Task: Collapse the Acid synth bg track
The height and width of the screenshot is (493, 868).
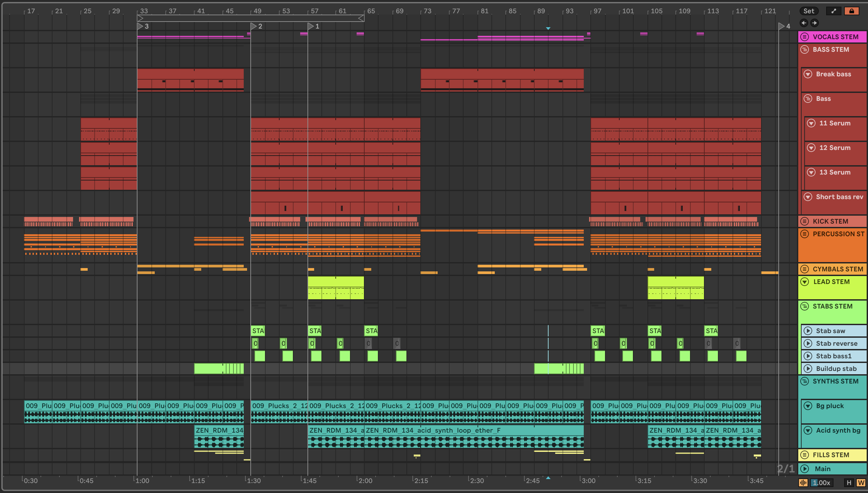Action: 808,430
